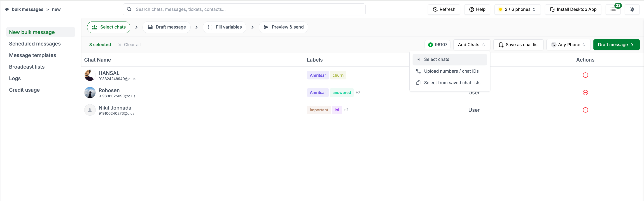
Task: Click the green Draft message button
Action: [x=616, y=45]
